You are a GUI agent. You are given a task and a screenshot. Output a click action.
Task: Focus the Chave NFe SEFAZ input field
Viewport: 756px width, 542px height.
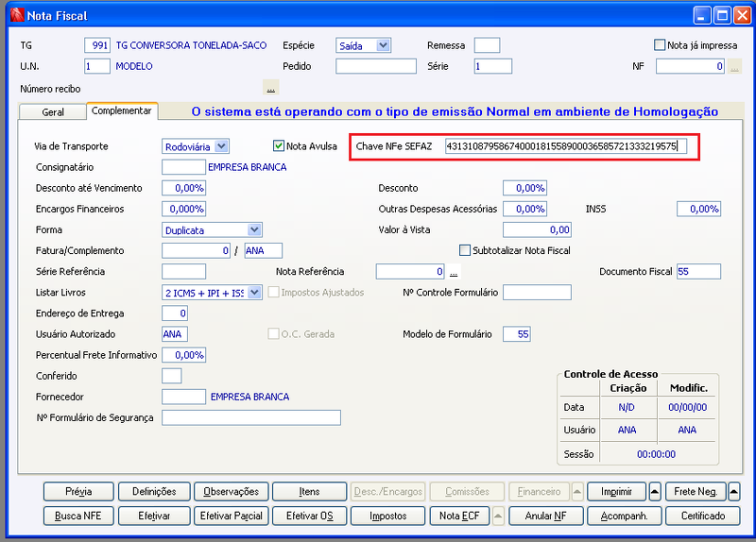[x=566, y=146]
